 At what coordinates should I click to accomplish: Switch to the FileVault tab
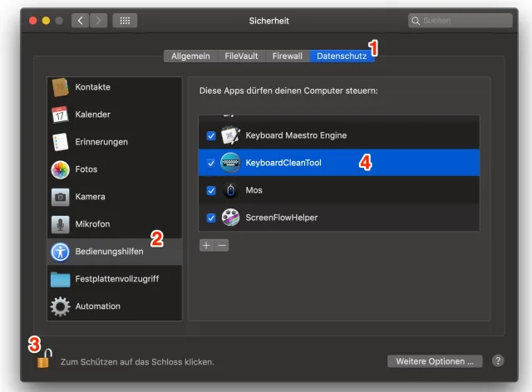tap(241, 56)
